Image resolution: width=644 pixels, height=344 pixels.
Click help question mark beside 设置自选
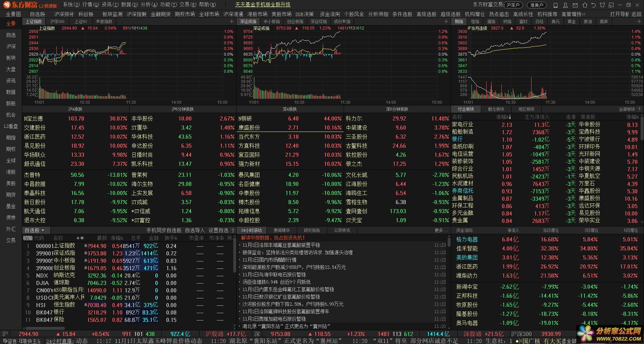(233, 230)
